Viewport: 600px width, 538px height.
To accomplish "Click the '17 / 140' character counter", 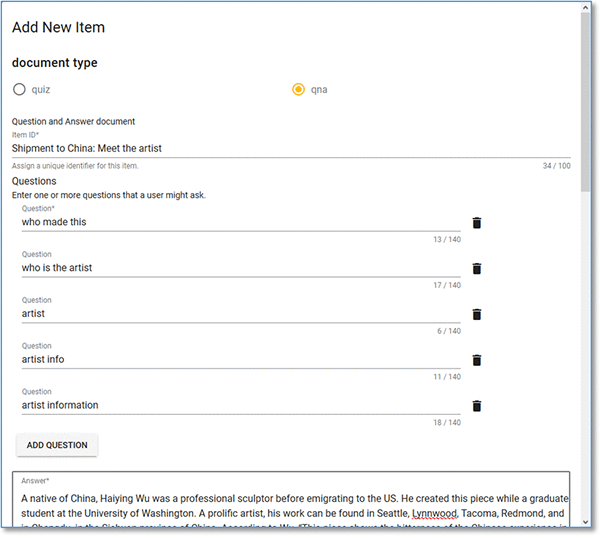I will click(447, 285).
